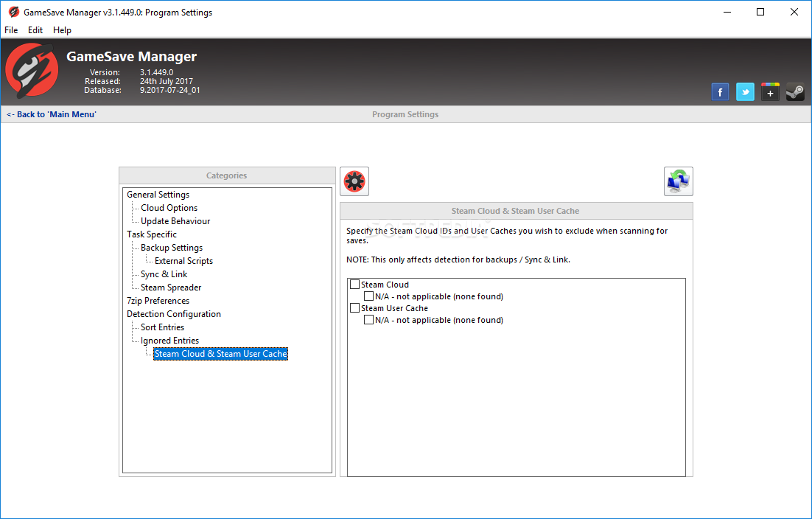Click the Google Plus icon
The width and height of the screenshot is (812, 519).
coord(770,92)
